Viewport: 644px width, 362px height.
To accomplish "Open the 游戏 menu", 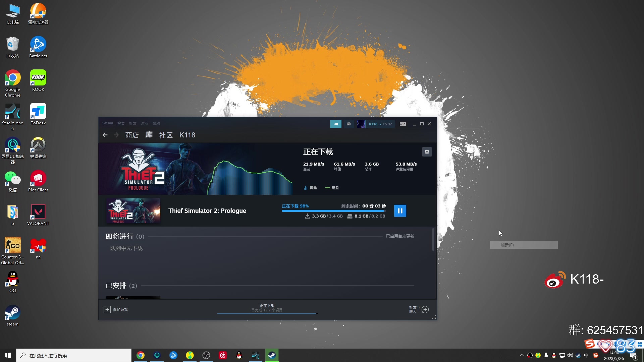I will [144, 123].
